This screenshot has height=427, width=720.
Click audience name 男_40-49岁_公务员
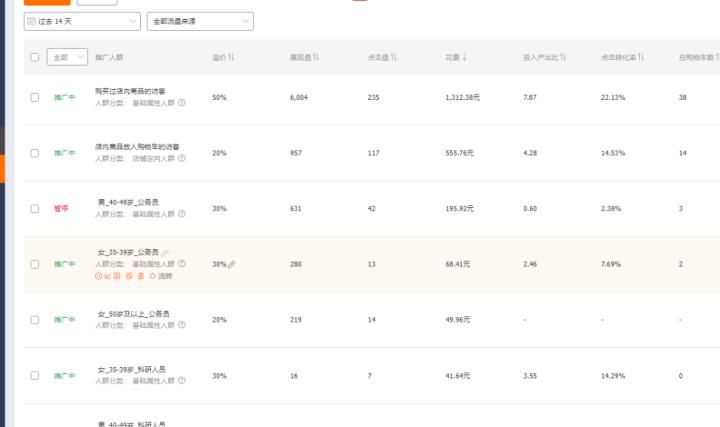128,202
